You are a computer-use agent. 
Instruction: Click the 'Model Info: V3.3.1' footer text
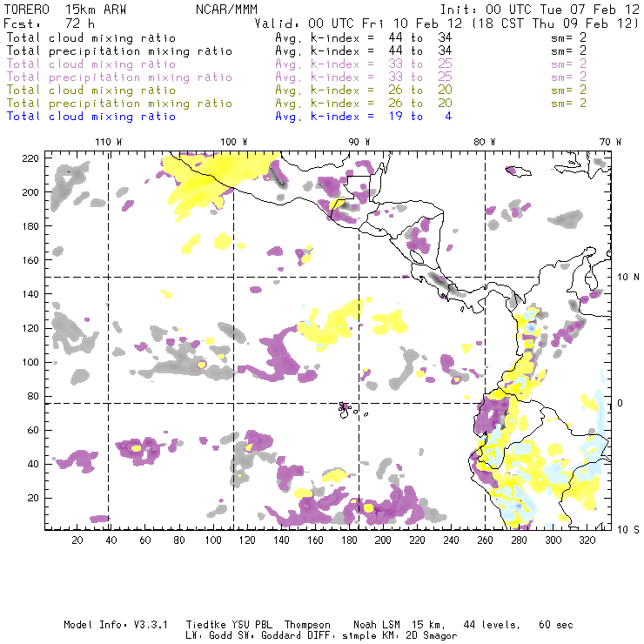point(116,625)
